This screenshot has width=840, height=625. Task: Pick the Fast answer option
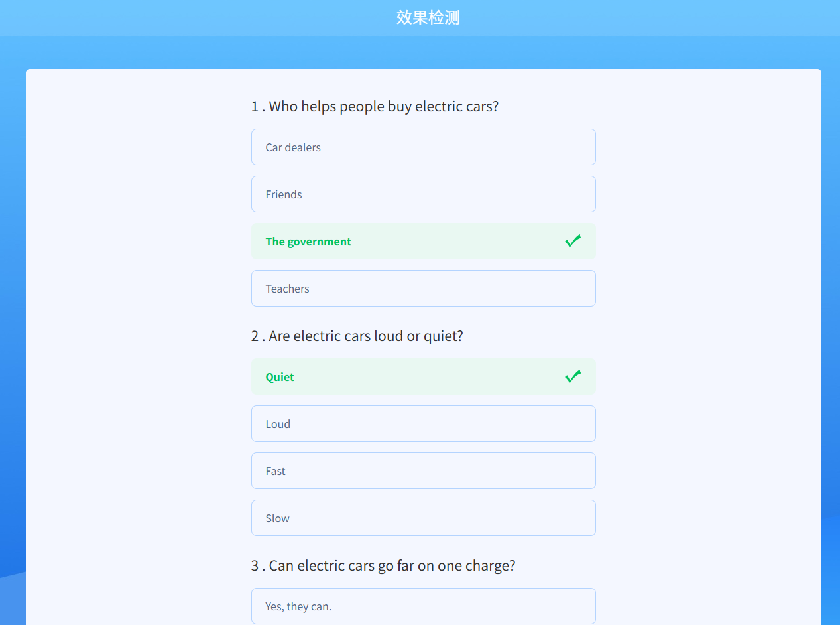pyautogui.click(x=423, y=471)
